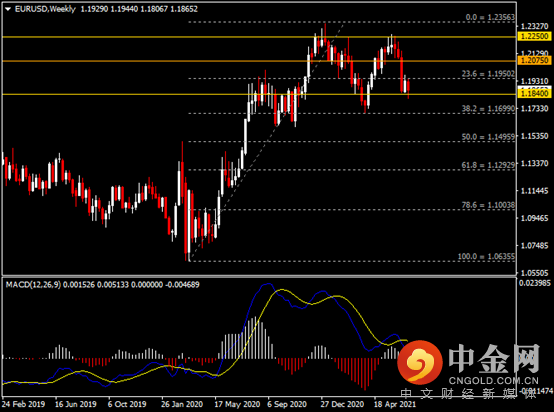
Task: Click the MACD(12,26,9) indicator label
Action: pos(33,284)
